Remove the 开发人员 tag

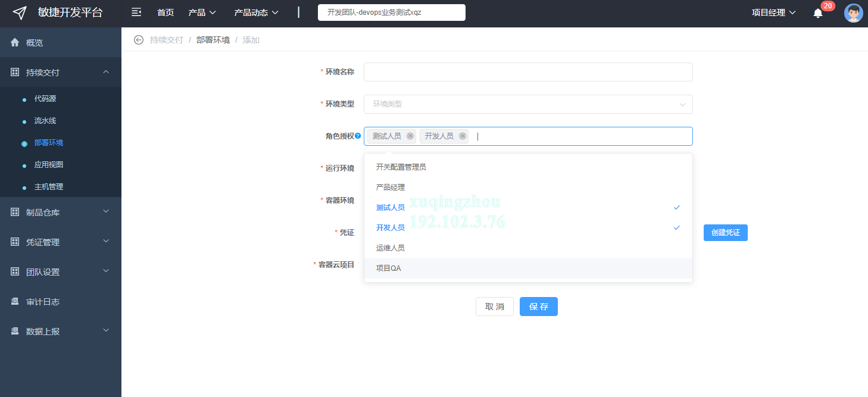coord(463,136)
